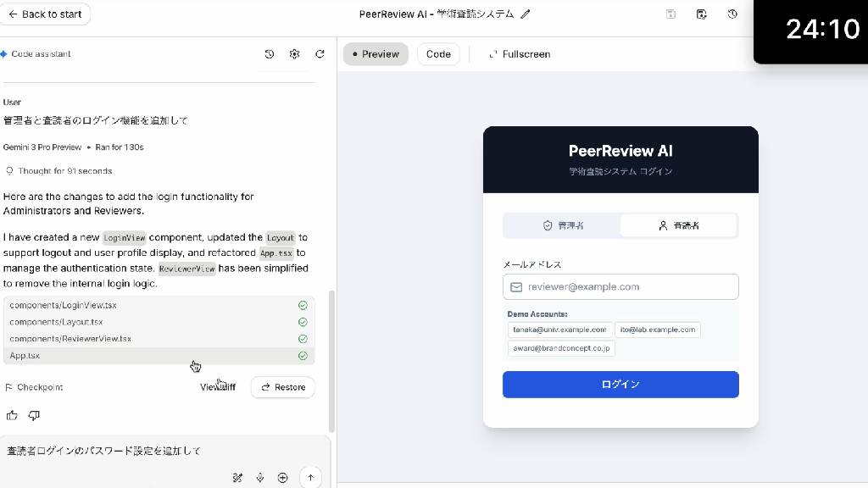
Task: Switch to the Preview tab
Action: pos(376,54)
